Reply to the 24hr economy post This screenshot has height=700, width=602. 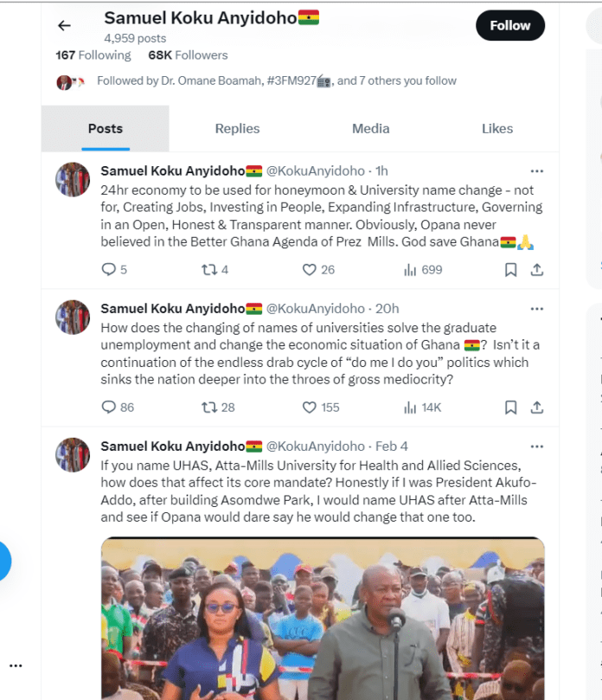pyautogui.click(x=109, y=270)
